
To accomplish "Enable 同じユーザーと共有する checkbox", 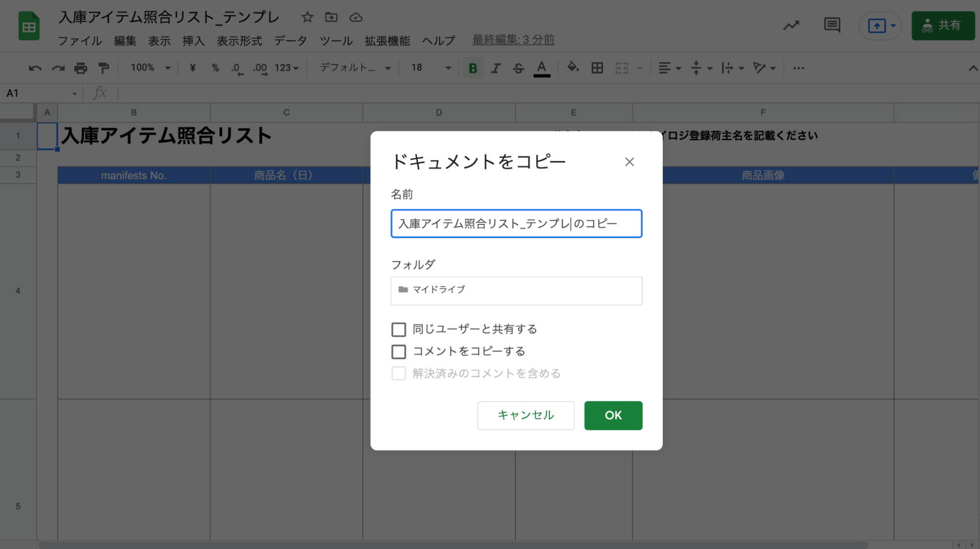I will click(399, 329).
